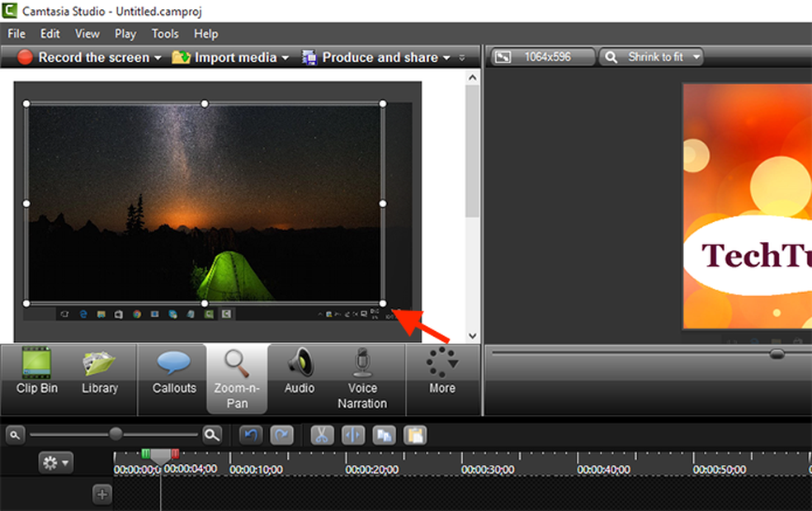Cut selection with the Scissors tool
This screenshot has height=511, width=812.
pos(322,434)
